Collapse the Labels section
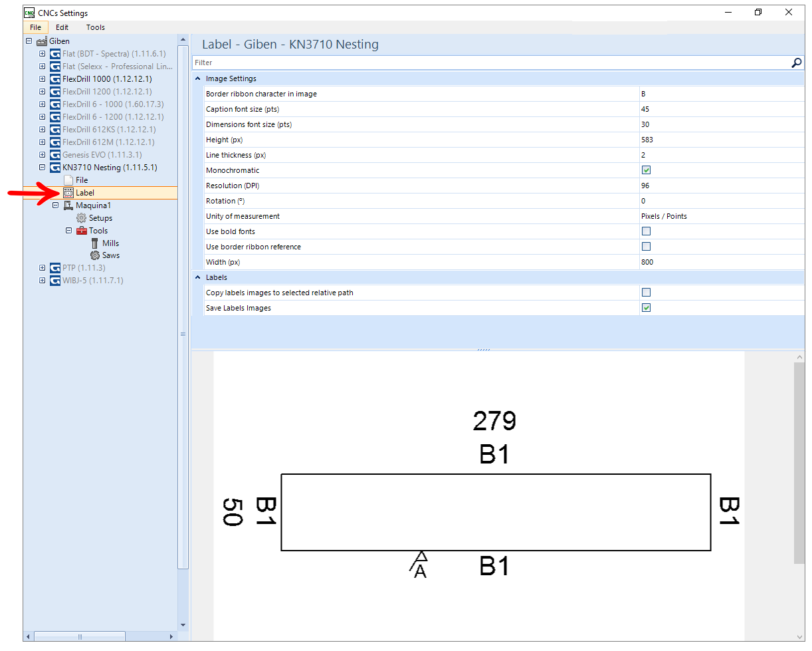Image resolution: width=812 pixels, height=651 pixels. pos(197,277)
